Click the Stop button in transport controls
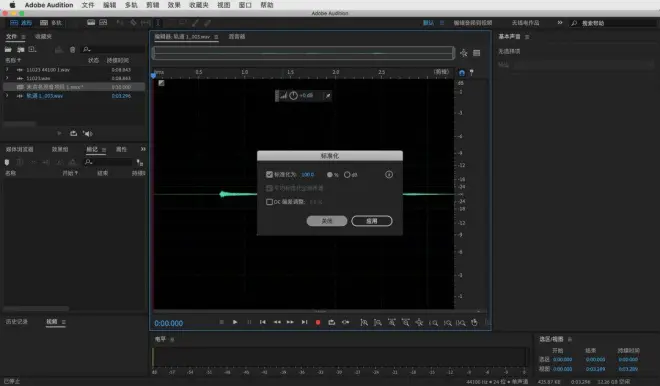 (x=221, y=322)
